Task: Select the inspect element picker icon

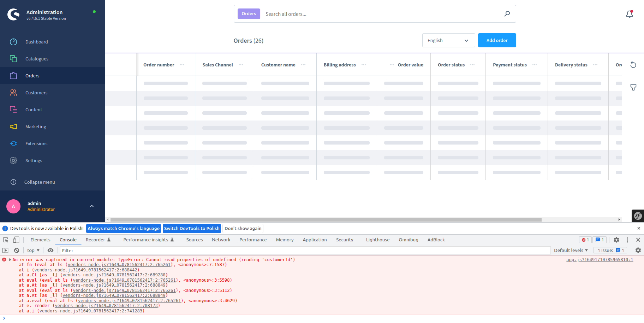Action: click(6, 240)
